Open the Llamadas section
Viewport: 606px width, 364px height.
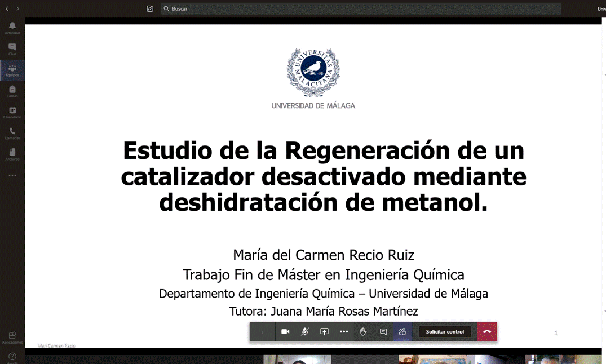pos(12,134)
